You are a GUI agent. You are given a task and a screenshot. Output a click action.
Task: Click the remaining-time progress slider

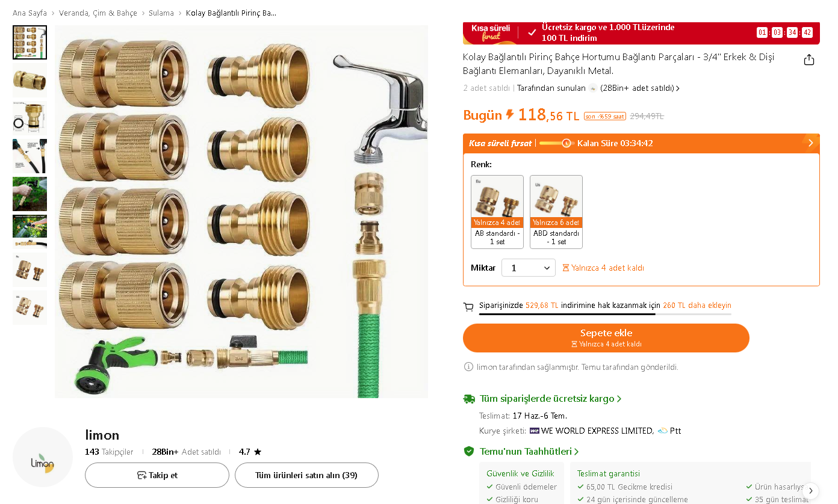click(556, 143)
